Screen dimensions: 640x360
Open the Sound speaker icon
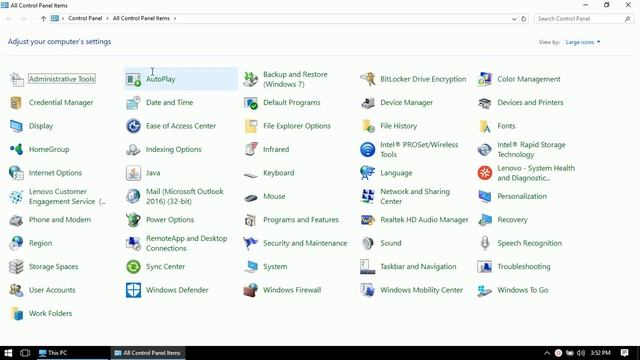[x=368, y=243]
